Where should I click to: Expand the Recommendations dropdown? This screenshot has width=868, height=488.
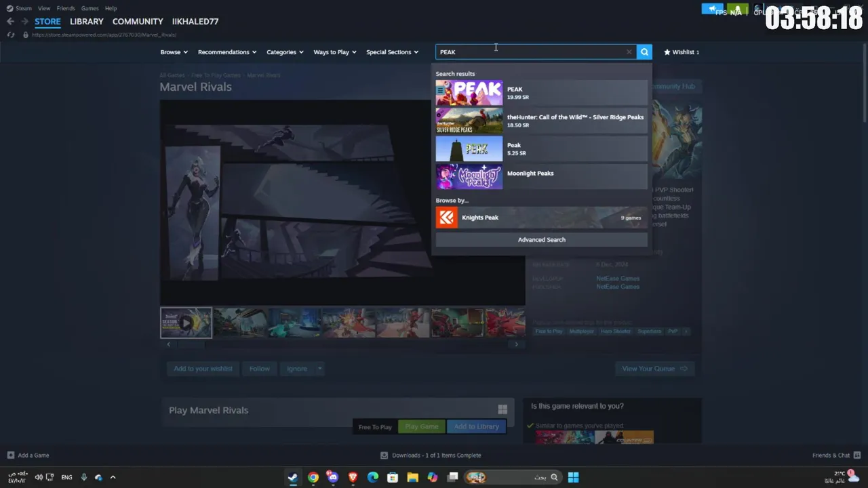click(x=227, y=52)
